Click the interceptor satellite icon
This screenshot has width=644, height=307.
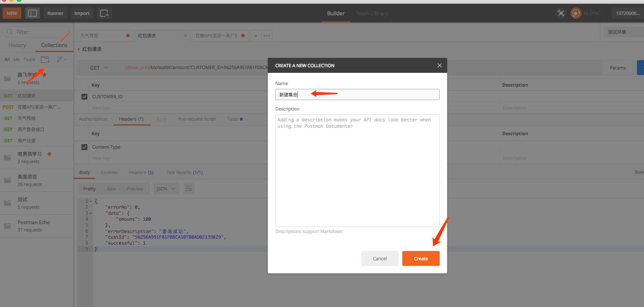[x=561, y=13]
